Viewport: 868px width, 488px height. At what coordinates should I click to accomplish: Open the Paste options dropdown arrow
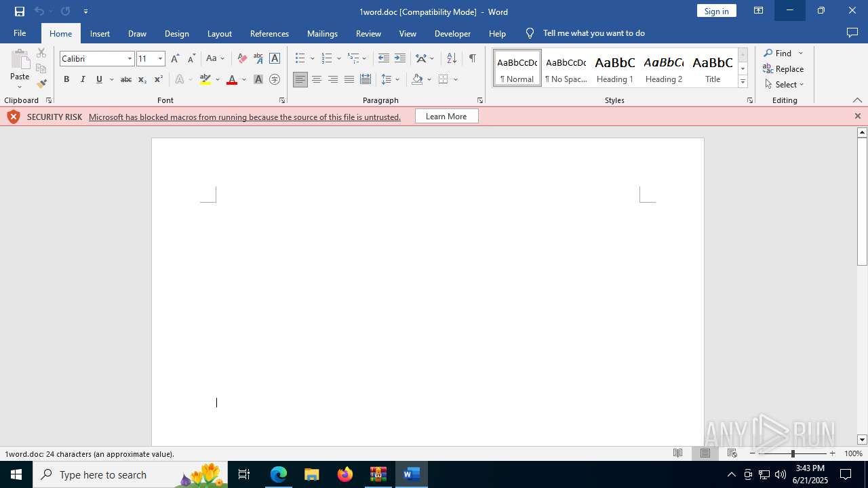pyautogui.click(x=20, y=86)
